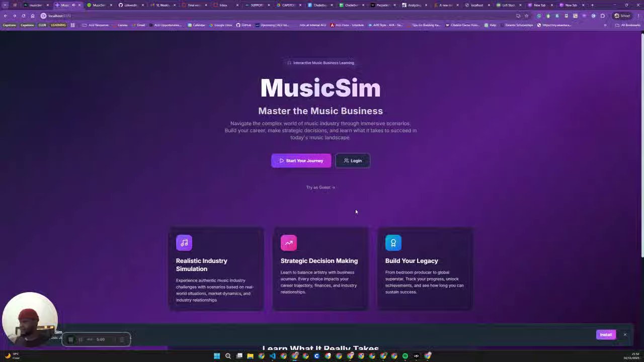Switch to the SUPPORT browser tab
Image resolution: width=644 pixels, height=362 pixels.
257,5
